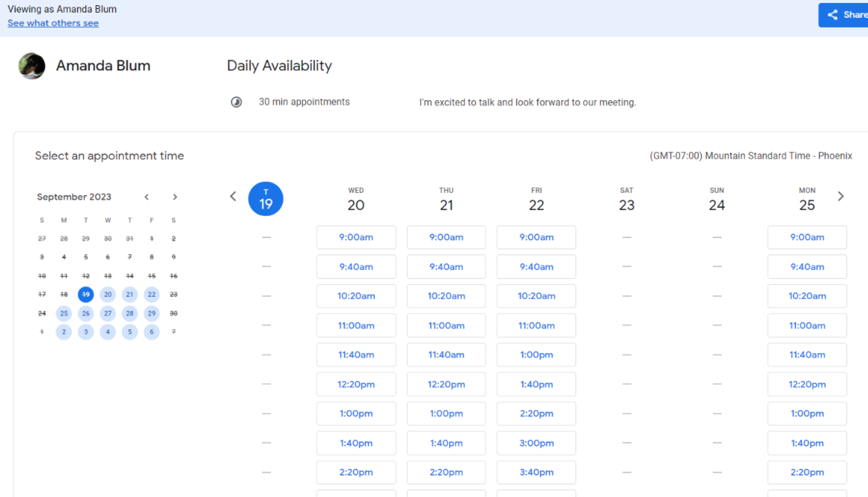Image resolution: width=868 pixels, height=497 pixels.
Task: Pick September 28 in the mini calendar
Action: (130, 313)
